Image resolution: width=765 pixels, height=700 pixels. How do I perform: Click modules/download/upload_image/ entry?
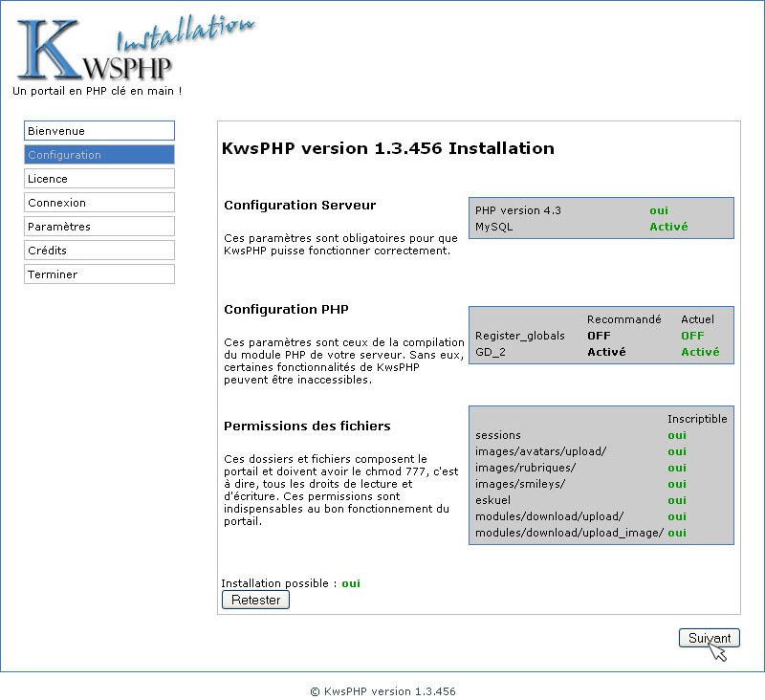(569, 533)
